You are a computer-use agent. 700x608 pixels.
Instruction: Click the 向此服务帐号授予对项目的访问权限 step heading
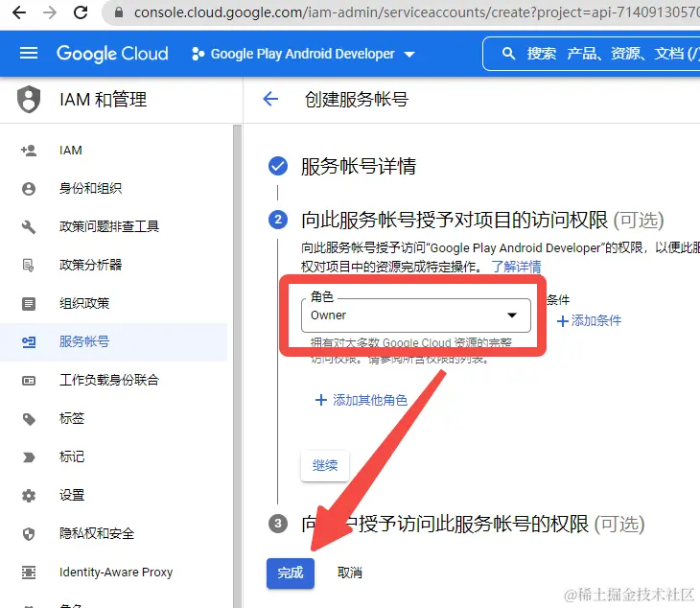(x=482, y=220)
